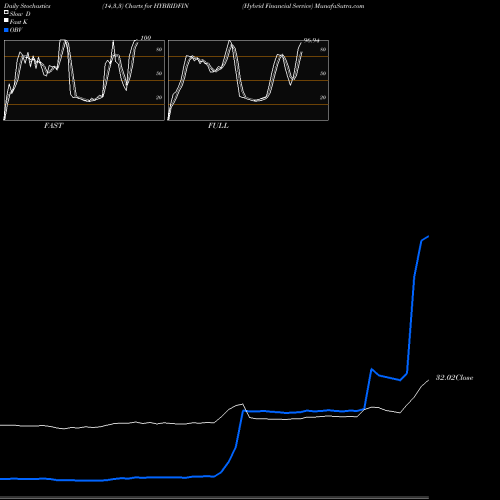Click the blue OBV legend swatch
The width and height of the screenshot is (500, 500).
(6, 30)
